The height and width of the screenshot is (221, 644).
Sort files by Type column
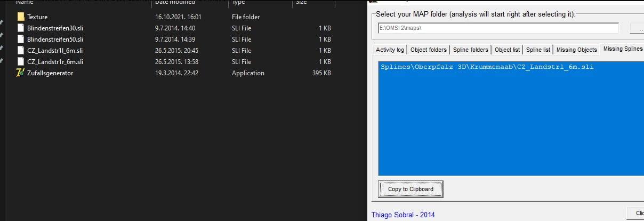pos(238,3)
